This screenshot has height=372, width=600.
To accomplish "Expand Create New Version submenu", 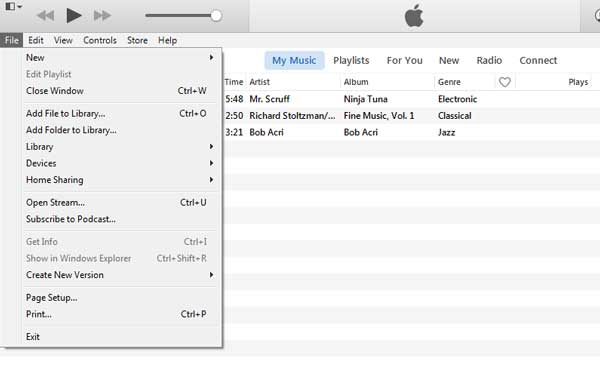I will (x=119, y=275).
